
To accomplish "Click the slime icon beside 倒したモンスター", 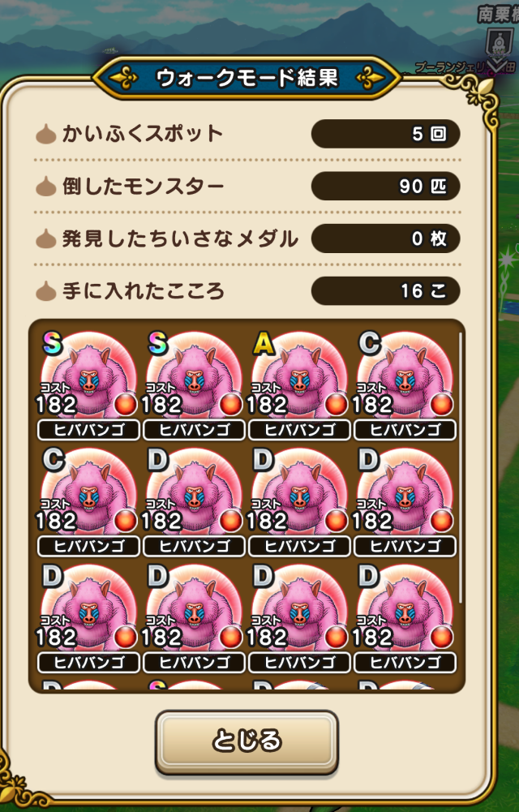I will (45, 186).
